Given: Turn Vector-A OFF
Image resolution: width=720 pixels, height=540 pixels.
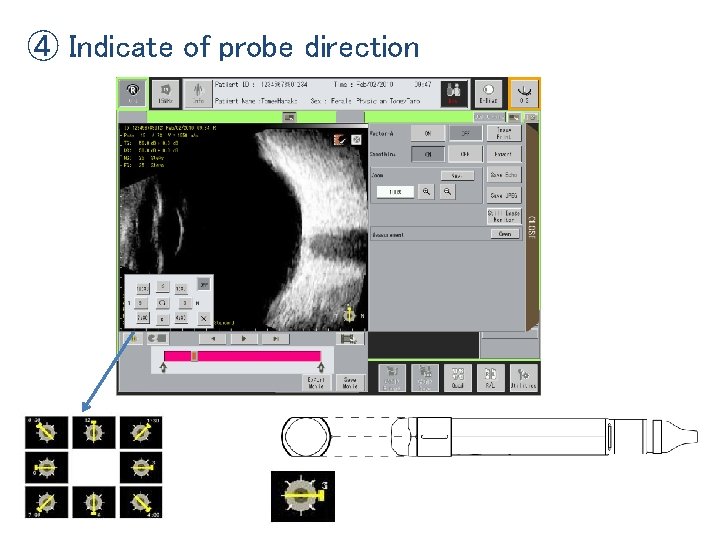Looking at the screenshot, I should 465,134.
